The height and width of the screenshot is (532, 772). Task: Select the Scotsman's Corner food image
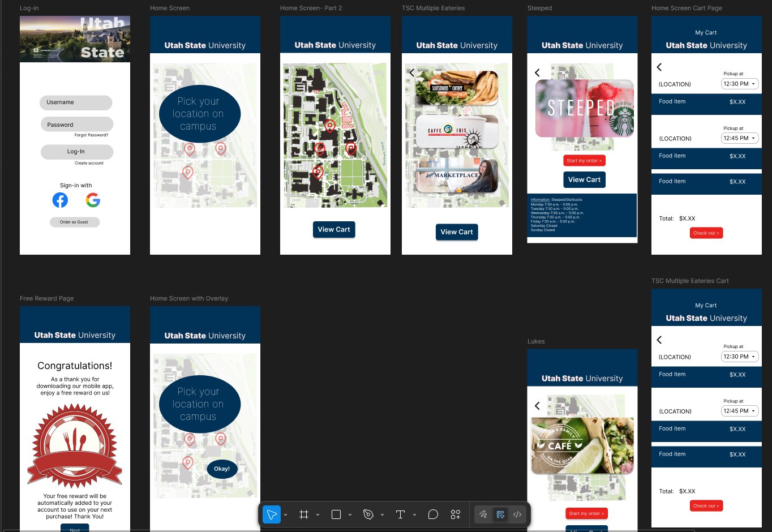(x=457, y=88)
